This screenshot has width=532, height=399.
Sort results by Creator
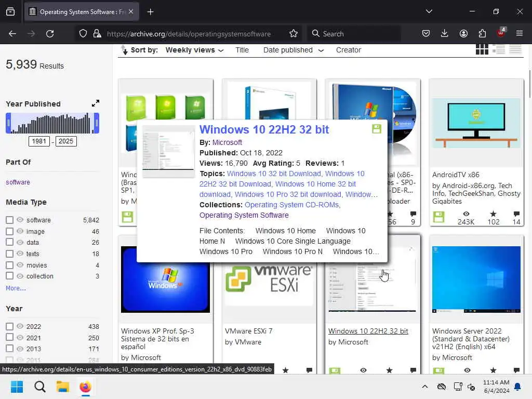(x=349, y=50)
